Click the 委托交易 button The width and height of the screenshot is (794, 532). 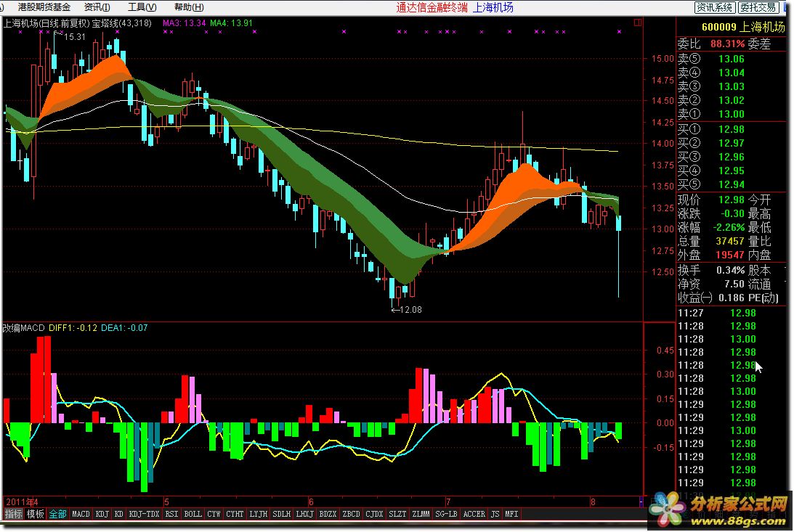click(x=758, y=7)
